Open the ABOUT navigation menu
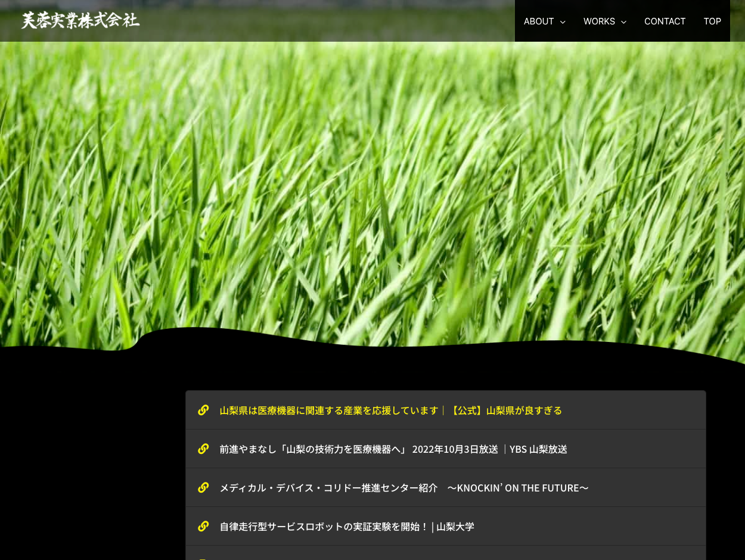This screenshot has height=560, width=745. point(538,21)
